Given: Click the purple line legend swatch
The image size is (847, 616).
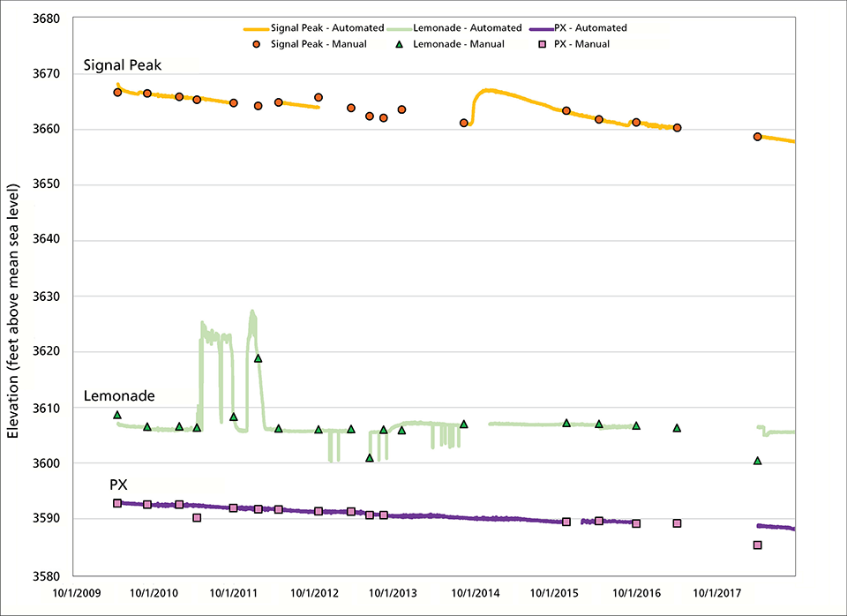Looking at the screenshot, I should [542, 28].
